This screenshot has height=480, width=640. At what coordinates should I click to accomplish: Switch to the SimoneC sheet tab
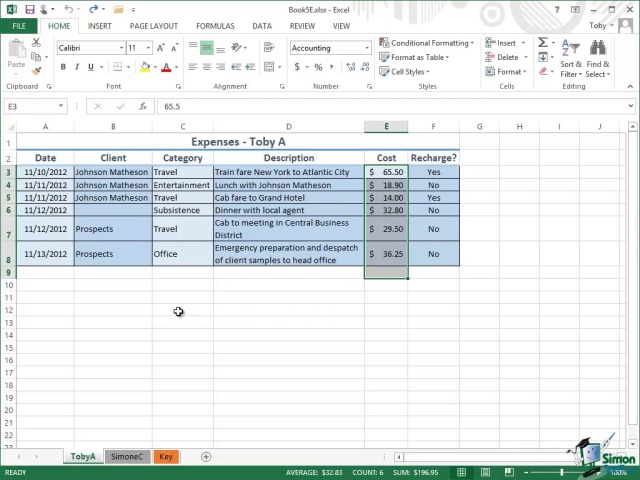point(127,456)
